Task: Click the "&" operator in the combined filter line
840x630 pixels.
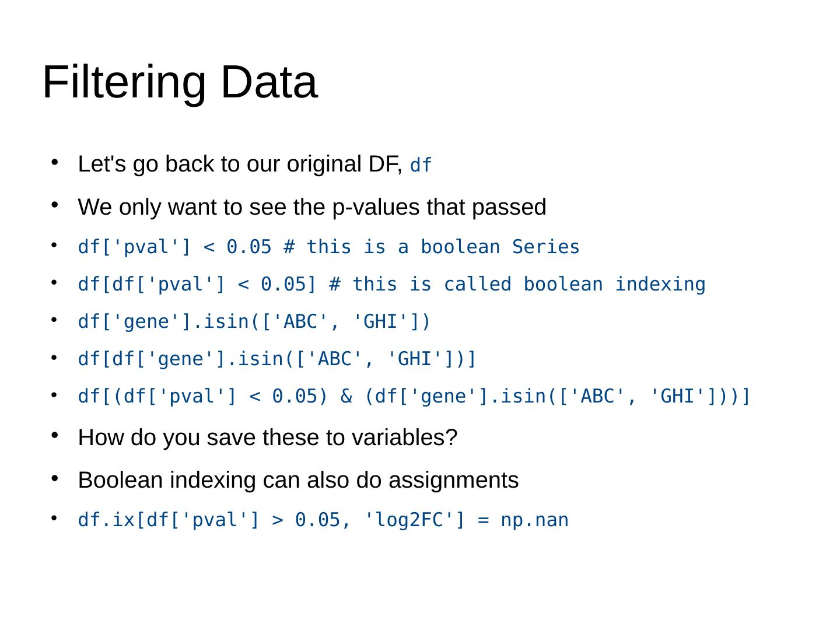Action: click(346, 397)
